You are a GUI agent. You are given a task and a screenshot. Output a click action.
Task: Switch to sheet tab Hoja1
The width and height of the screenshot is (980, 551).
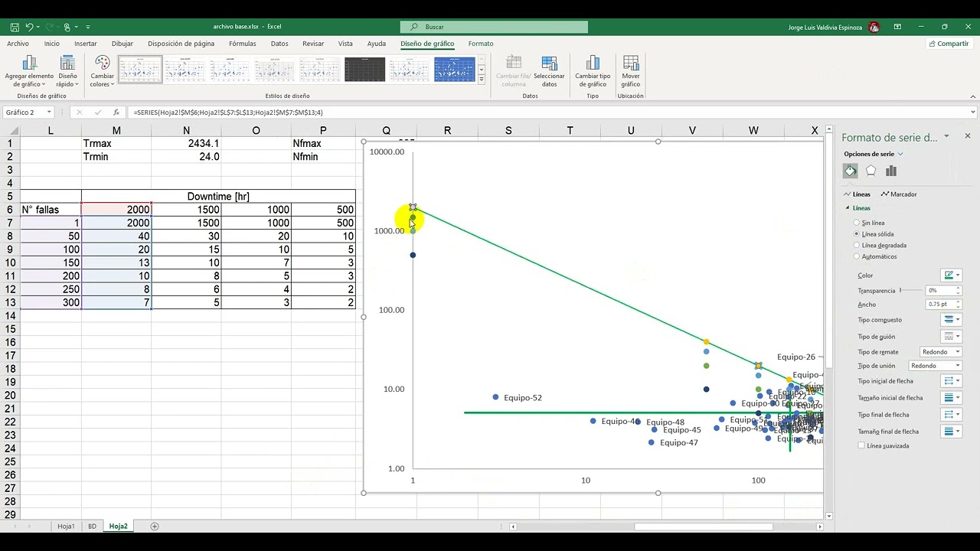pyautogui.click(x=66, y=527)
